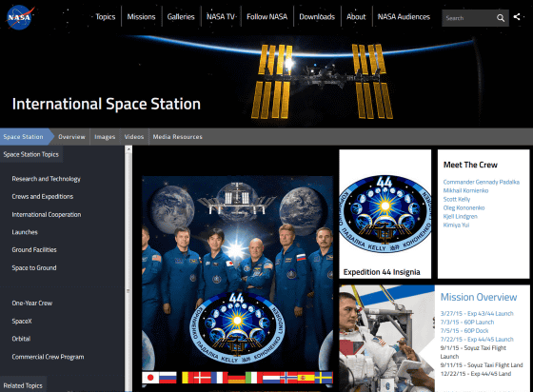Click the search magnifier icon

[x=501, y=18]
